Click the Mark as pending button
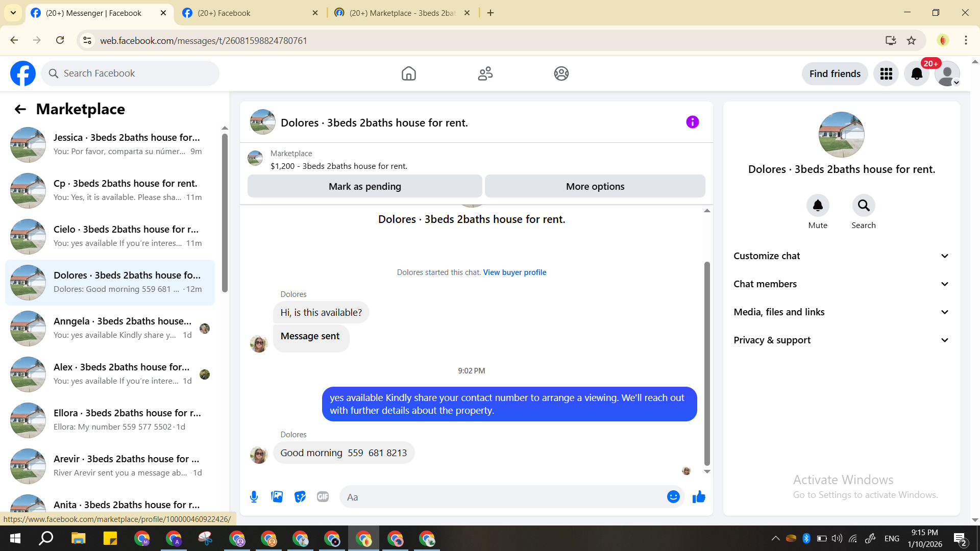Image resolution: width=980 pixels, height=551 pixels. pos(364,187)
